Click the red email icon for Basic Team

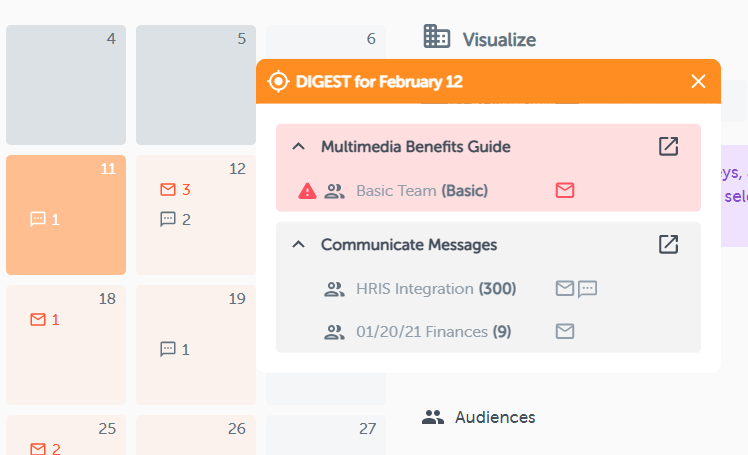click(565, 190)
